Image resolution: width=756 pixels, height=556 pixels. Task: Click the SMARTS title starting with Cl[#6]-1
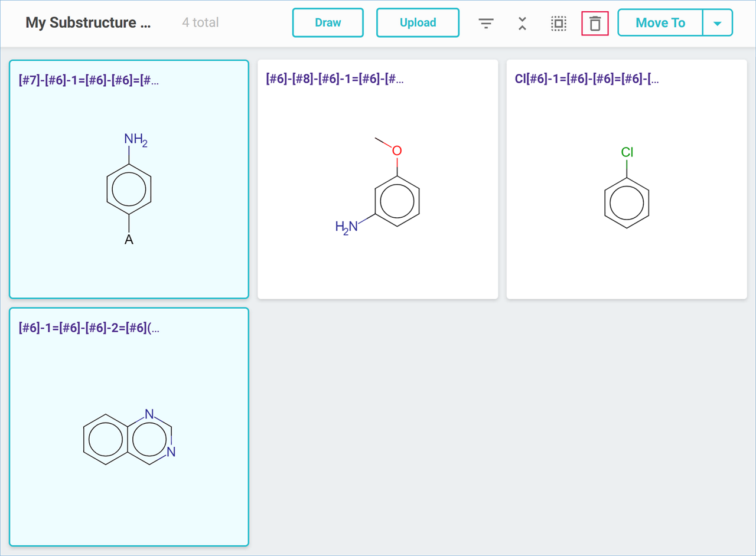point(586,79)
